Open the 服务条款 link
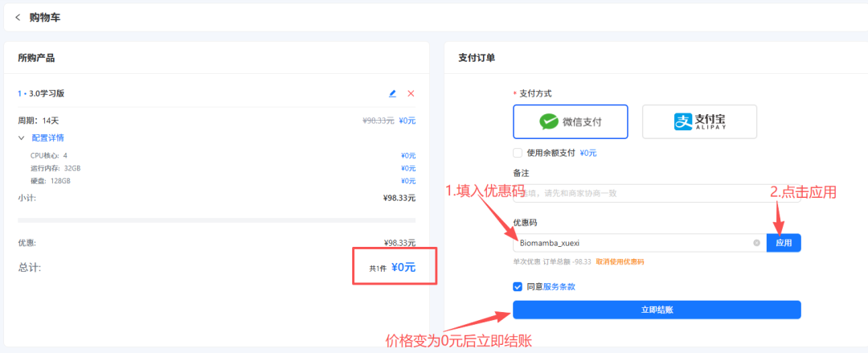Screen dimensions: 868x353 coord(559,286)
